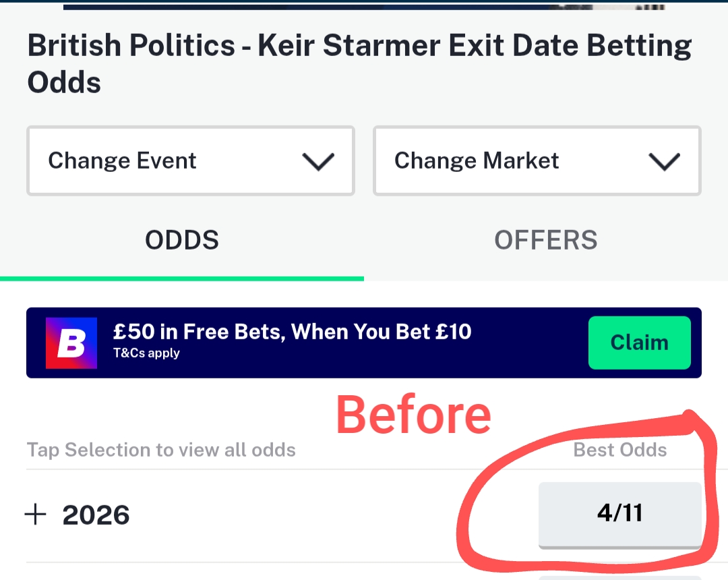This screenshot has height=580, width=728.
Task: Open the Change Event dropdown
Action: pyautogui.click(x=190, y=161)
